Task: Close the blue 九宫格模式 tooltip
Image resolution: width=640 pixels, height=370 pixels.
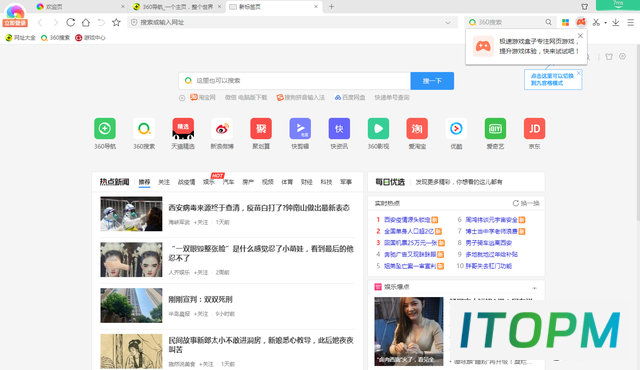Action: click(x=578, y=73)
